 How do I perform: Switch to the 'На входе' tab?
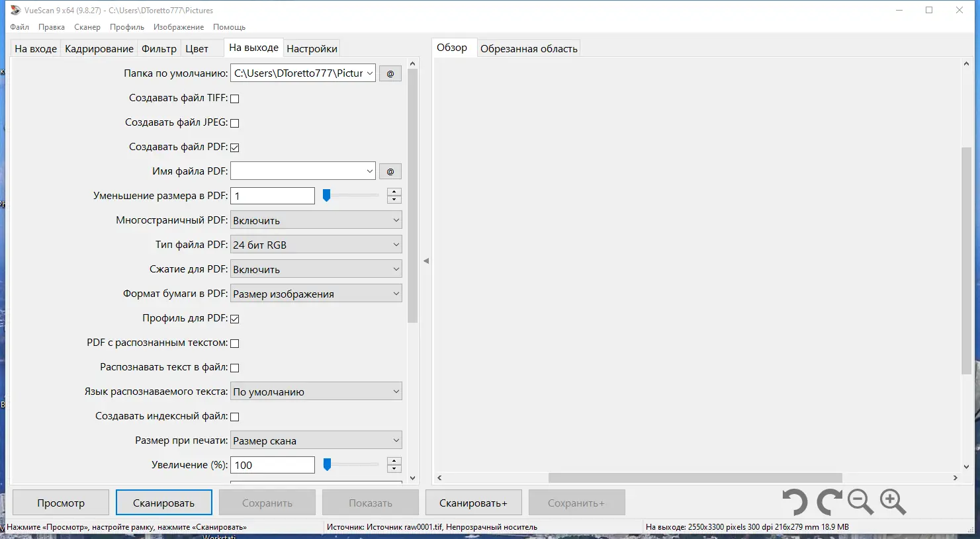(36, 48)
